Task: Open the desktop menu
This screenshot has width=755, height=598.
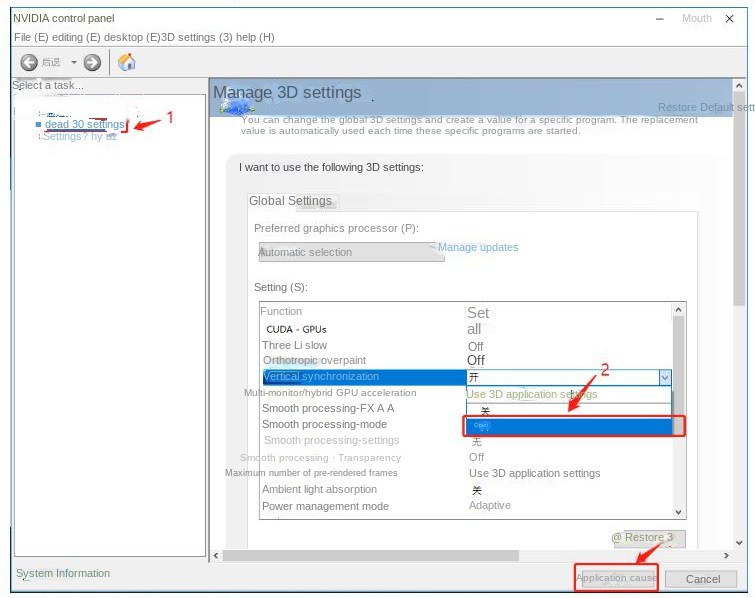Action: pyautogui.click(x=131, y=37)
